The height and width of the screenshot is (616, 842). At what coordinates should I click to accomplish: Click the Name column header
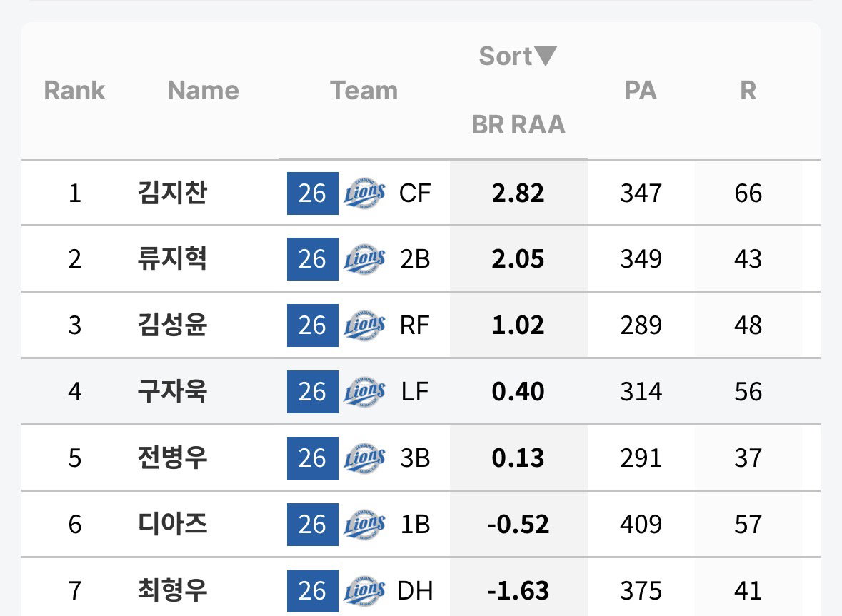click(x=203, y=90)
